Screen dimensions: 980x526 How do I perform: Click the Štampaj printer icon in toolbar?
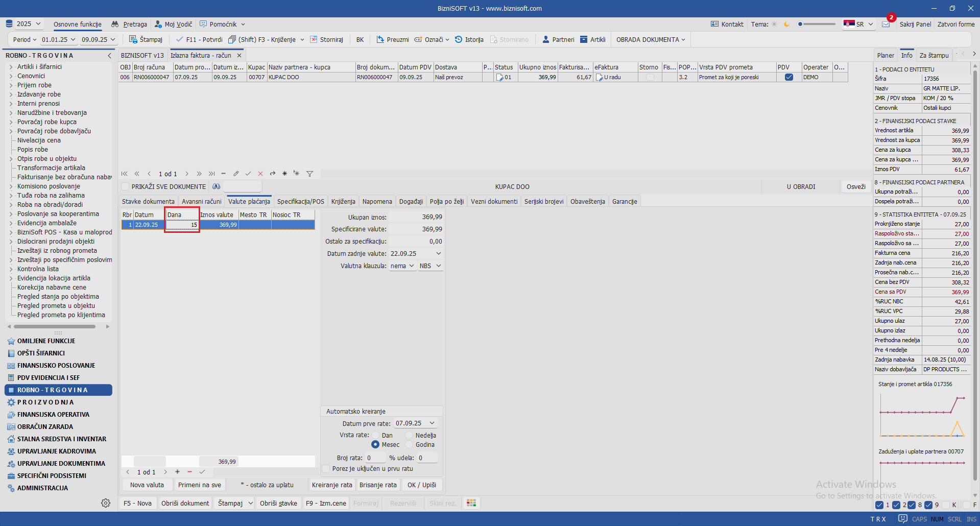[133, 39]
